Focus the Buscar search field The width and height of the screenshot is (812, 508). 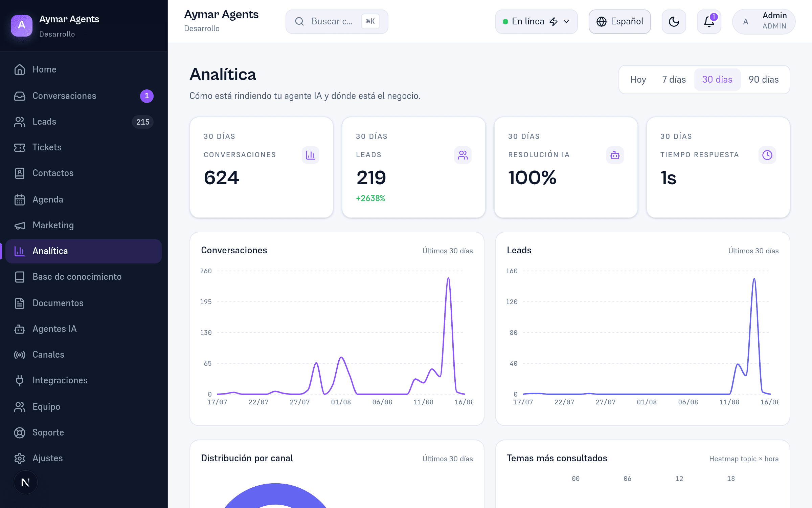point(337,22)
